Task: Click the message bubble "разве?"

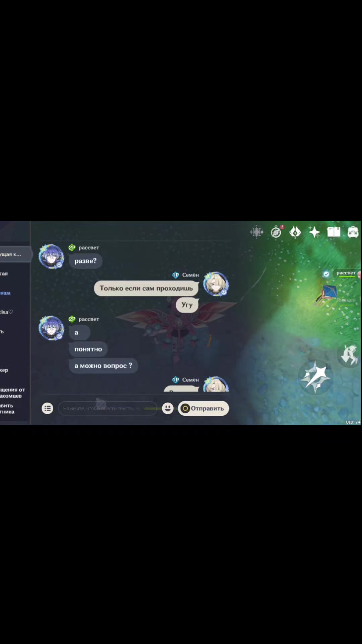Action: click(85, 261)
